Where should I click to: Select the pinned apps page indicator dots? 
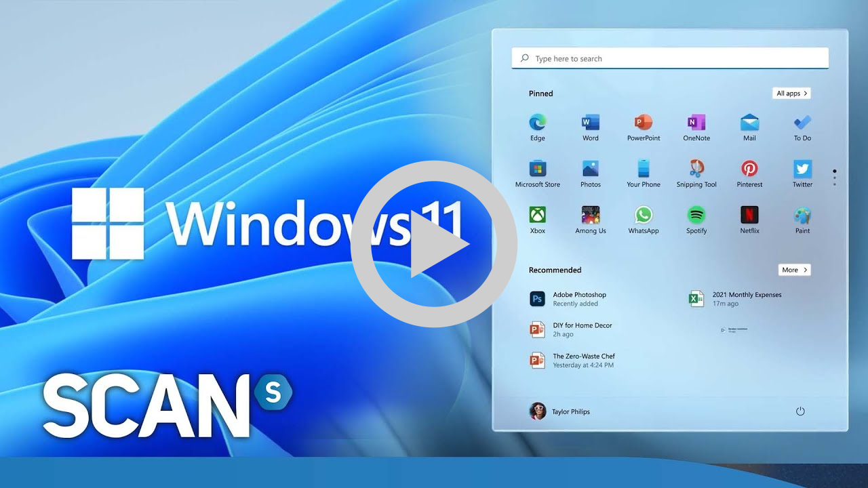(834, 178)
